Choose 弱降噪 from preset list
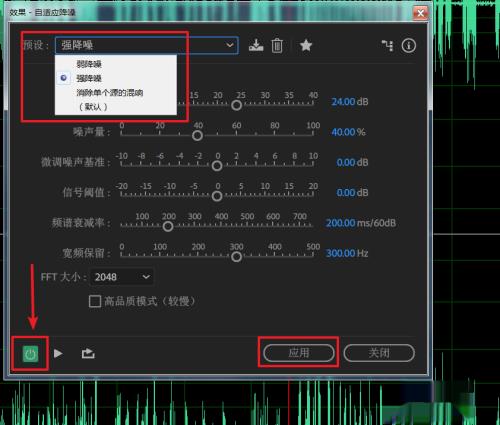The image size is (500, 425). tap(89, 64)
